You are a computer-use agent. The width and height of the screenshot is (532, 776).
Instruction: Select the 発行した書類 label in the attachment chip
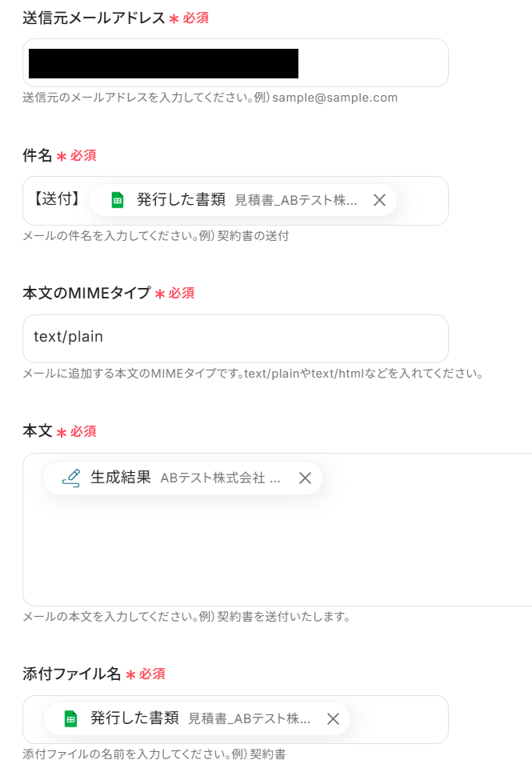click(134, 718)
